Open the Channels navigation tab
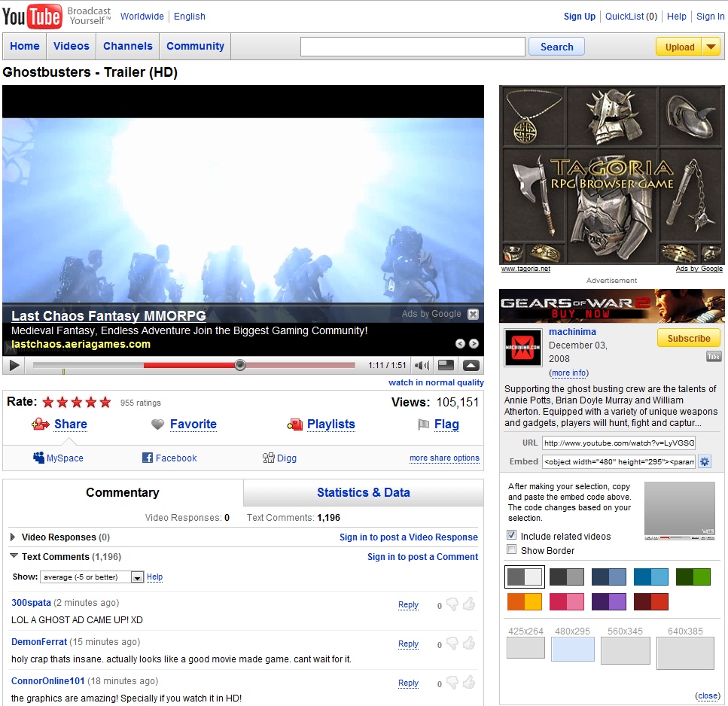728x706 pixels. click(x=128, y=46)
